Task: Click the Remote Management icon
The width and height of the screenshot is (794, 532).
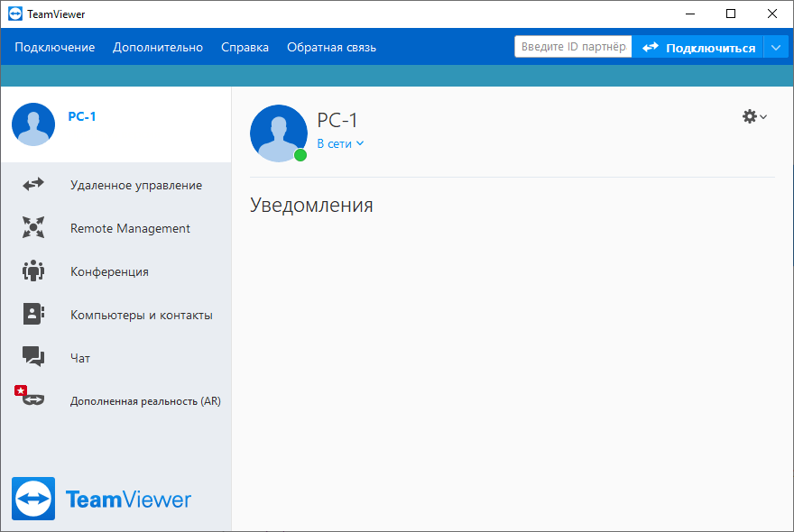Action: click(x=33, y=227)
